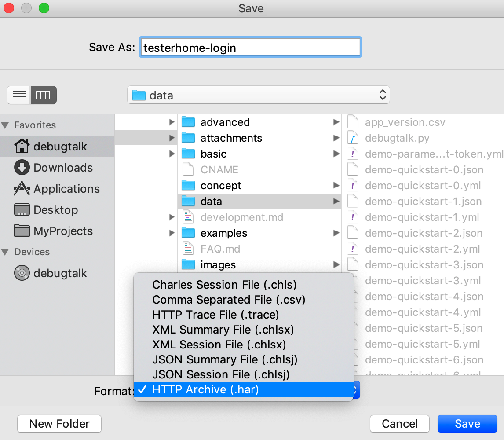Select debugtalk disk under Devices
Screen dimensions: 504x440
click(x=60, y=273)
